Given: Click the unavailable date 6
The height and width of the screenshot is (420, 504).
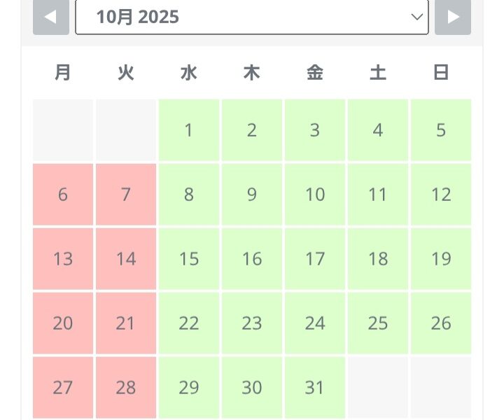Looking at the screenshot, I should (x=63, y=195).
